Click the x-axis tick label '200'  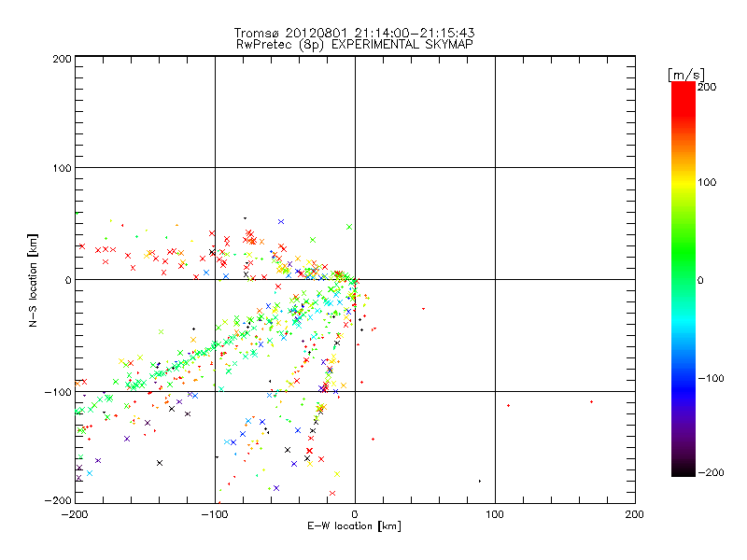click(635, 514)
